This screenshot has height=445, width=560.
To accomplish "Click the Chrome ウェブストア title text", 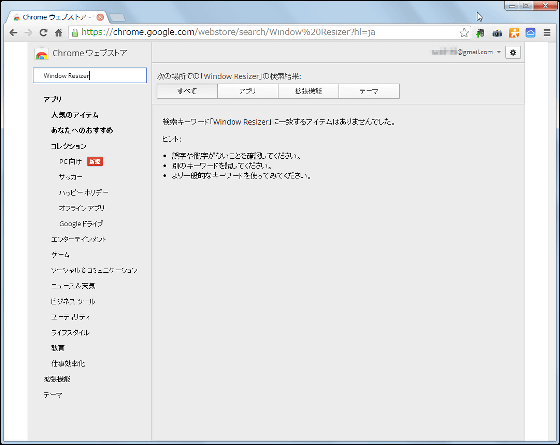I will pyautogui.click(x=90, y=53).
